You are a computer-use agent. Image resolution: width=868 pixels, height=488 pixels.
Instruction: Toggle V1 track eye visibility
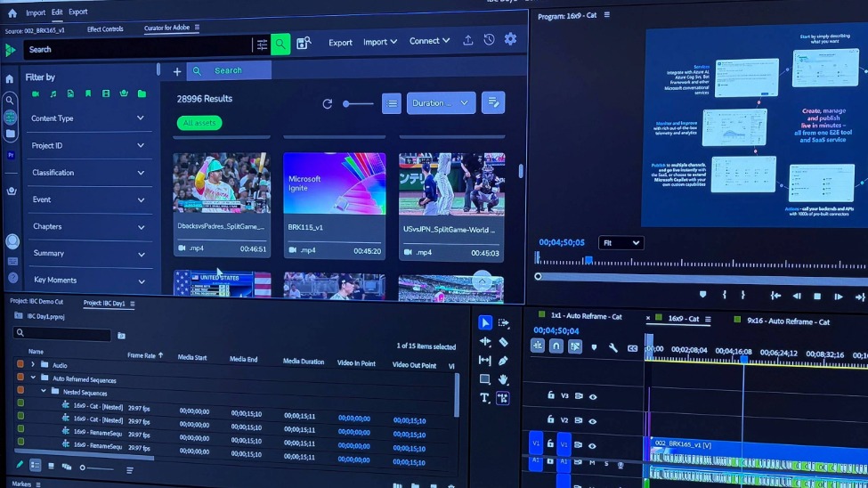[x=592, y=446]
